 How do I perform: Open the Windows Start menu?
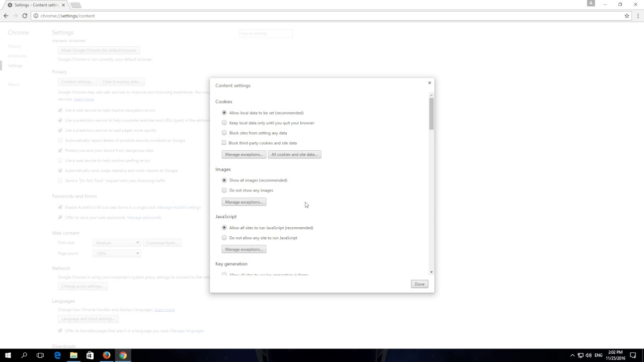pyautogui.click(x=8, y=355)
